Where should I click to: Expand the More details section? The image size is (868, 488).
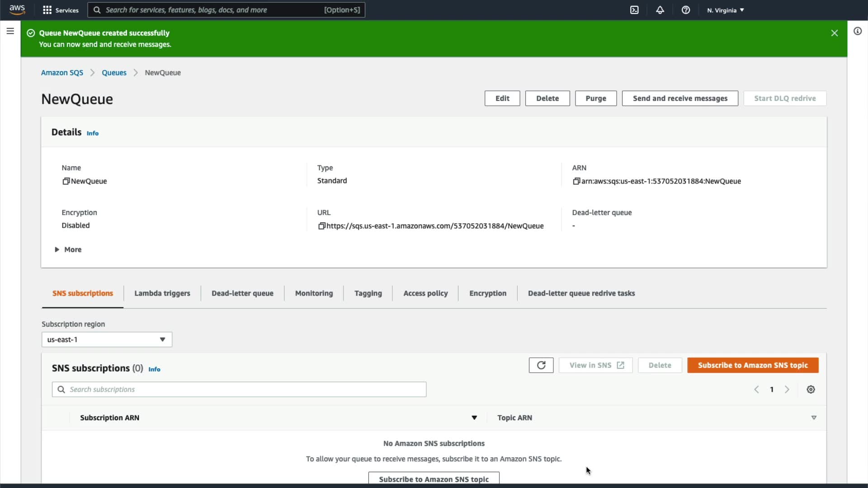click(x=68, y=249)
